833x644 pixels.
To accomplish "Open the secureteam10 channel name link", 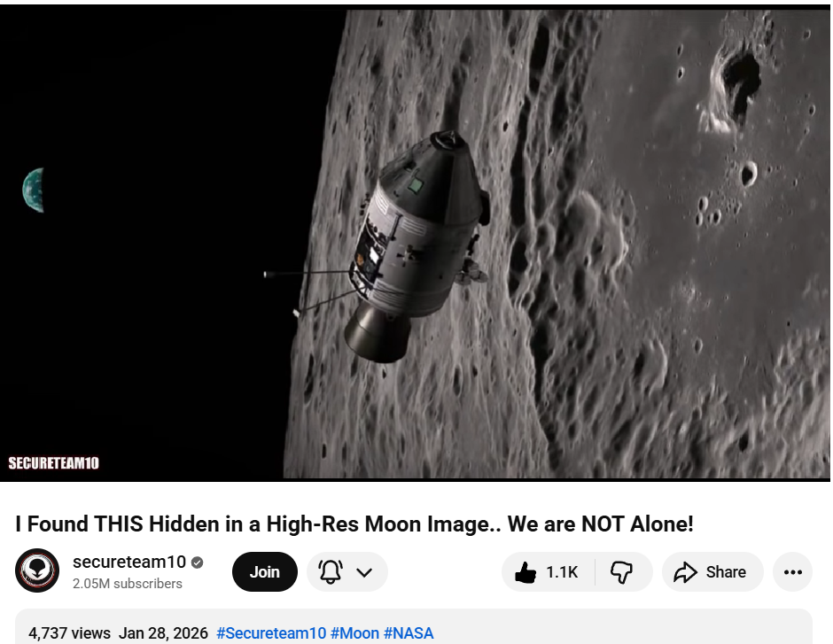I will click(x=129, y=562).
